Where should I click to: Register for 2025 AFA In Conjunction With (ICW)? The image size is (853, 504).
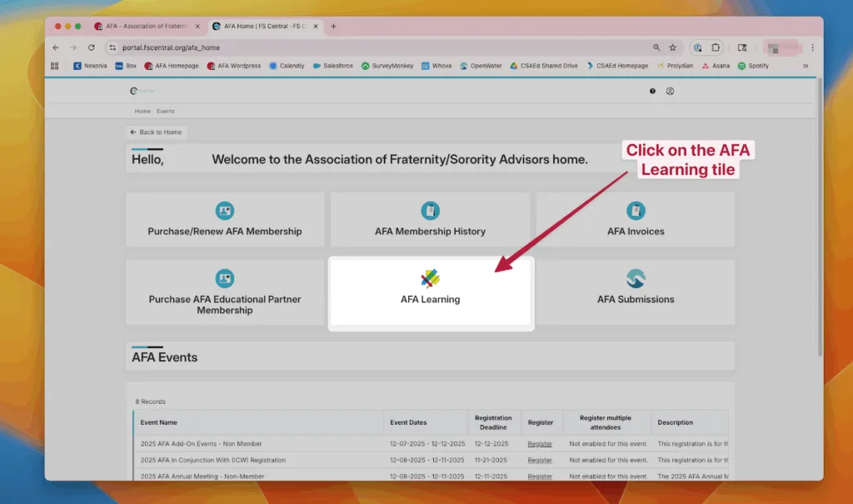click(540, 460)
